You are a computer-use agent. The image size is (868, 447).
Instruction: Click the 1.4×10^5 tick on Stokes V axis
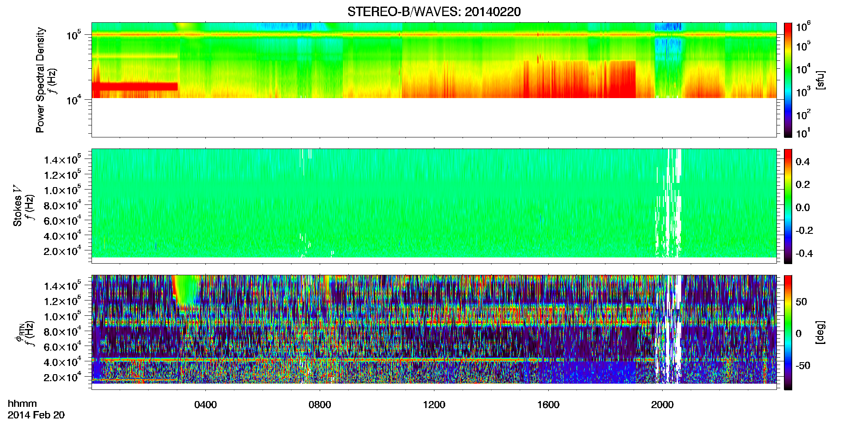pos(63,160)
